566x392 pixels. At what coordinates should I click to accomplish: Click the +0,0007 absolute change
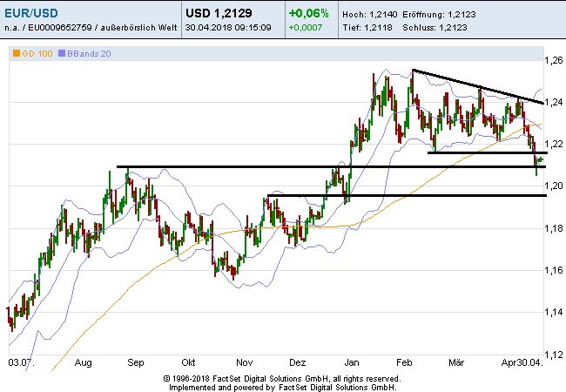coord(305,27)
